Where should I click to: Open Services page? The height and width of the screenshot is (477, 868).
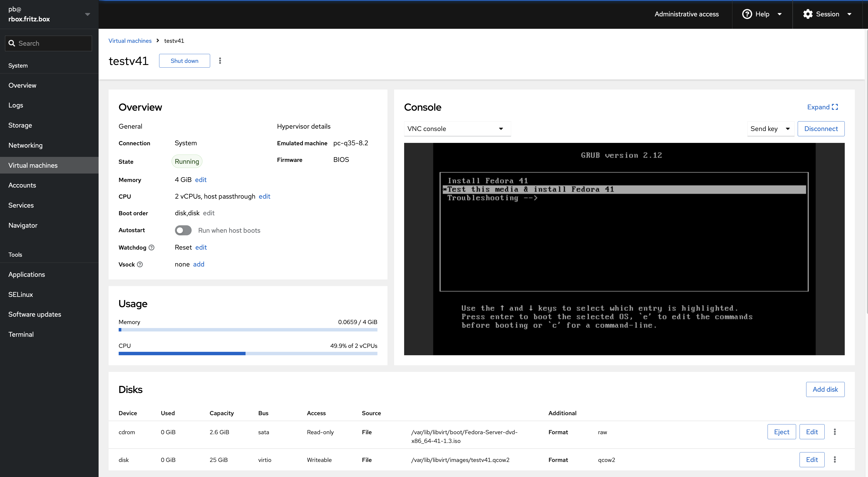click(x=49, y=205)
